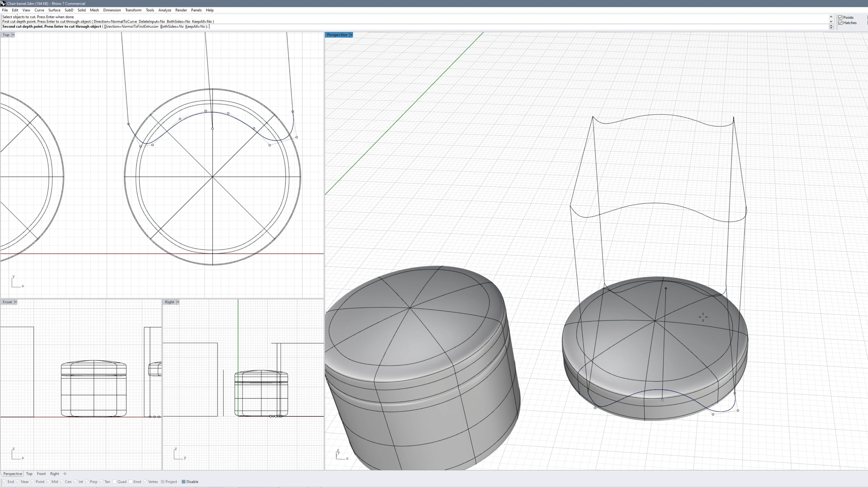The image size is (868, 488).
Task: Open the Top viewport dropdown arrow
Action: tap(13, 35)
